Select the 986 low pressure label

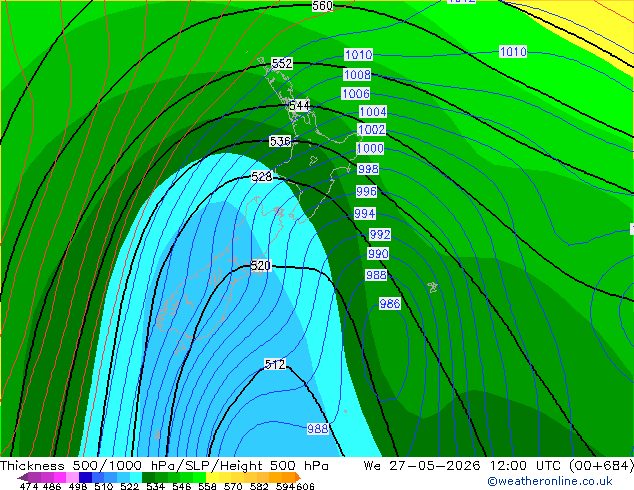coord(390,304)
